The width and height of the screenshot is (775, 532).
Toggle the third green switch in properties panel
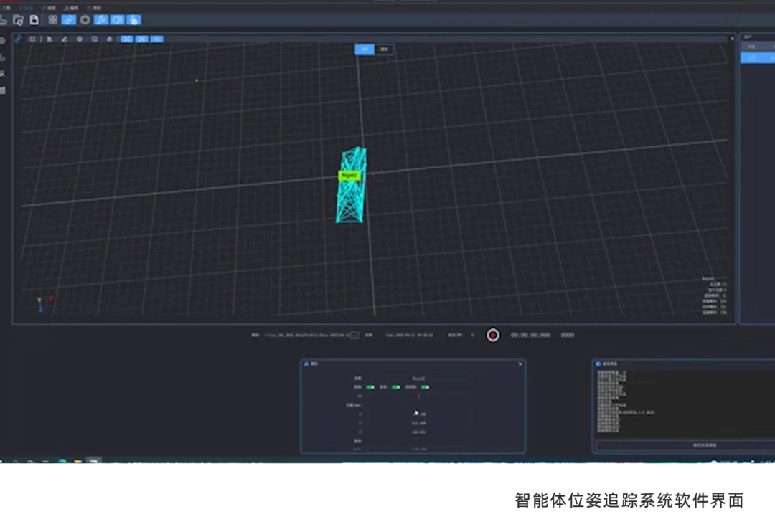pyautogui.click(x=425, y=387)
